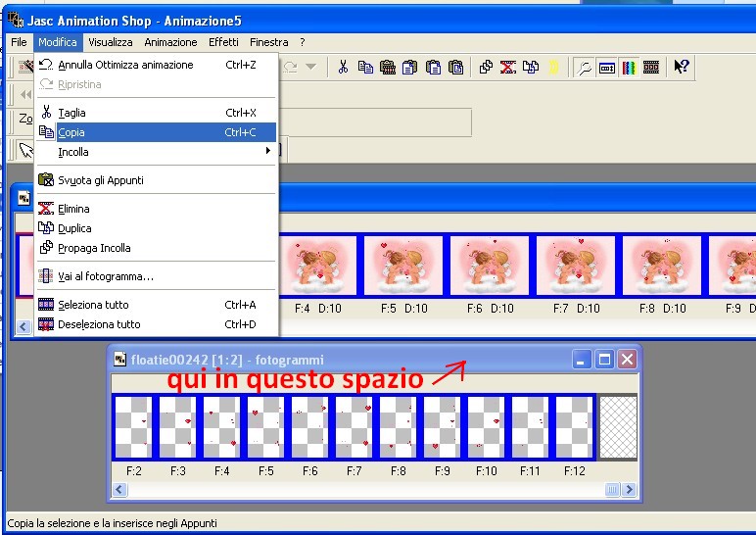Open the Effetti menu
Image resolution: width=756 pixels, height=535 pixels.
point(223,42)
